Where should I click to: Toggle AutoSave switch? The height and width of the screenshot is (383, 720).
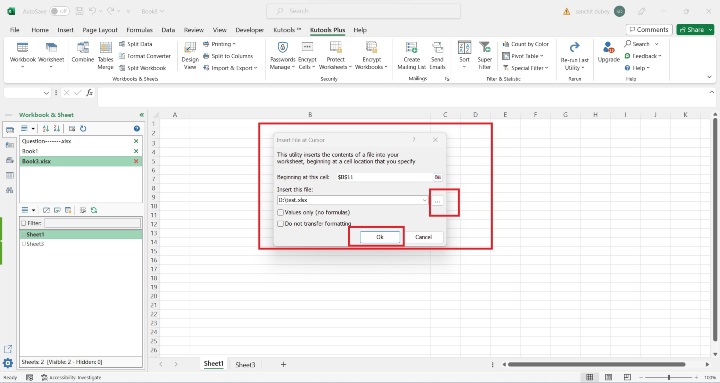59,11
